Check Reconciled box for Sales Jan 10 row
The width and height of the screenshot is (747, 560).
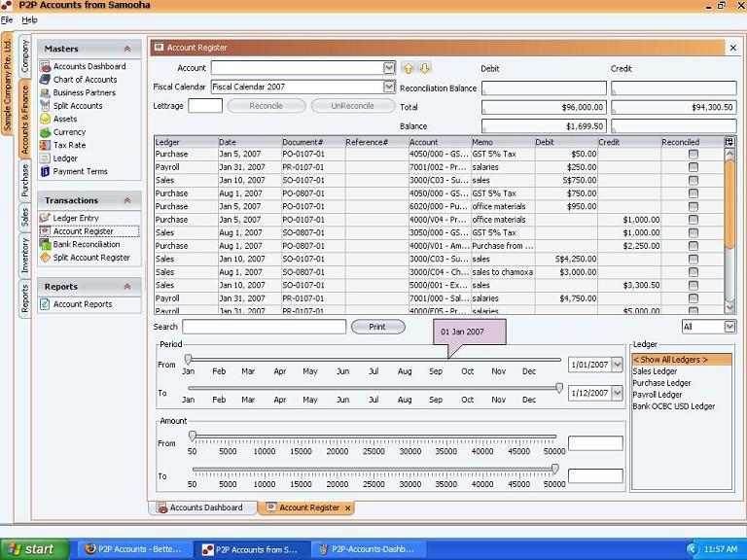tap(693, 181)
